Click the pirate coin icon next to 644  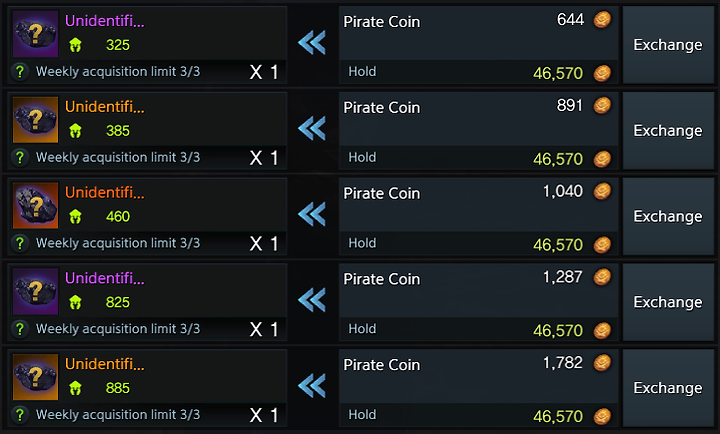(602, 20)
